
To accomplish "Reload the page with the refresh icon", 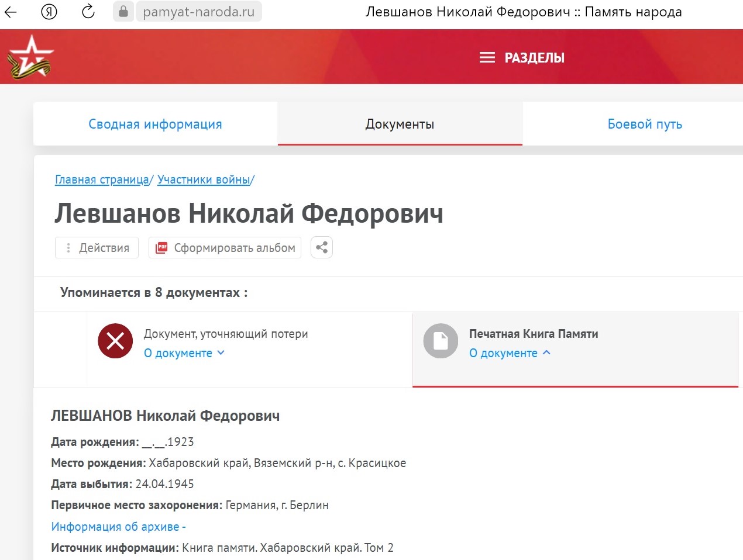I will tap(88, 11).
